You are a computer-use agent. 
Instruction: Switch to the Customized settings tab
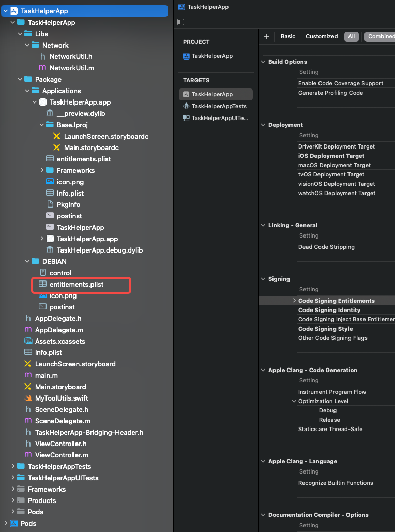point(322,36)
